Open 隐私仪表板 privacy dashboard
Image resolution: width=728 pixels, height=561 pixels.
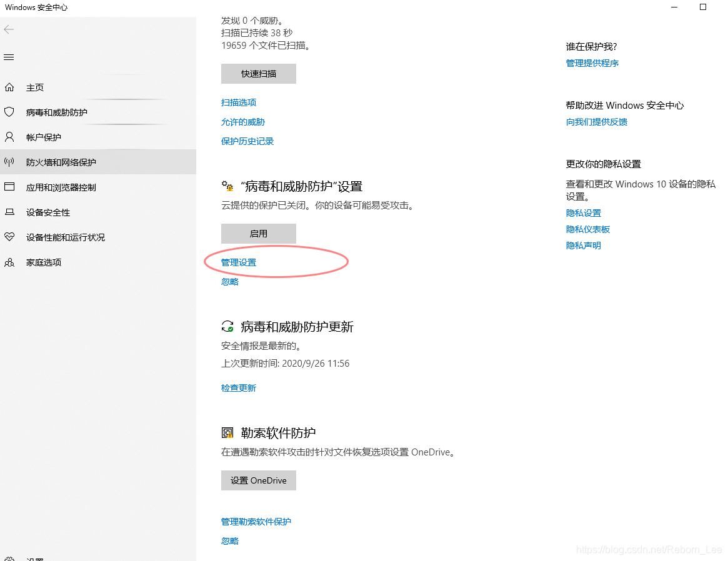[587, 229]
